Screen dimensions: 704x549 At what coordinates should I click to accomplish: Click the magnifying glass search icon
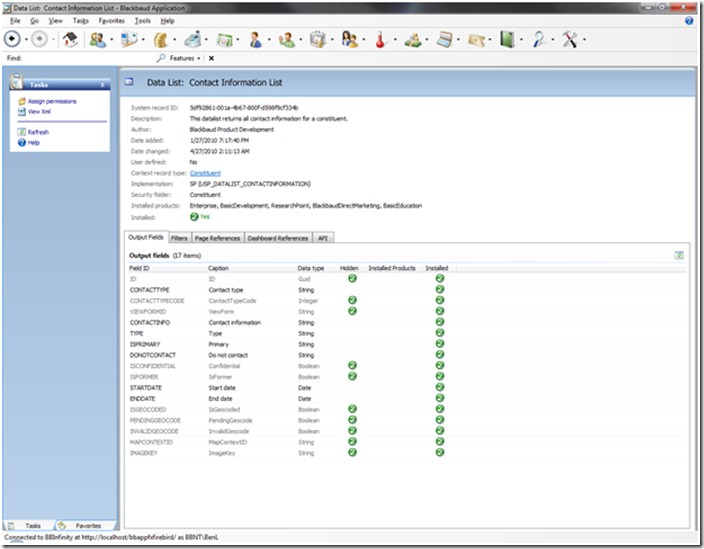click(540, 40)
